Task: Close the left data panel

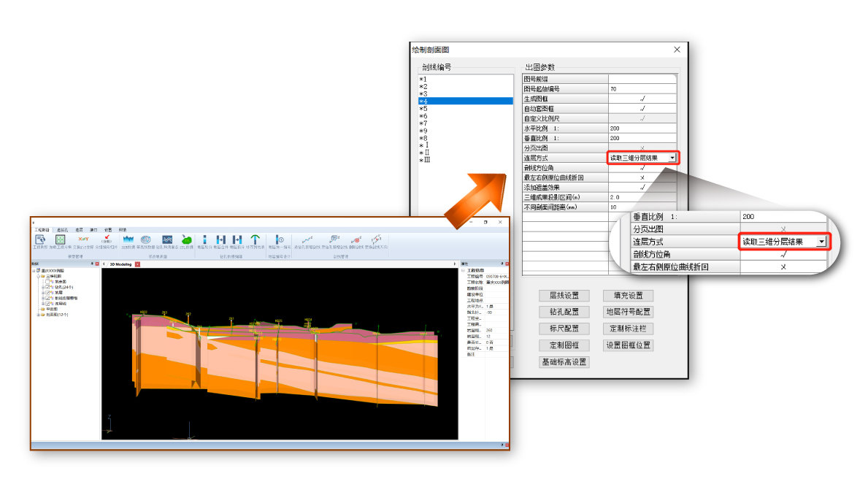Action: (x=97, y=264)
